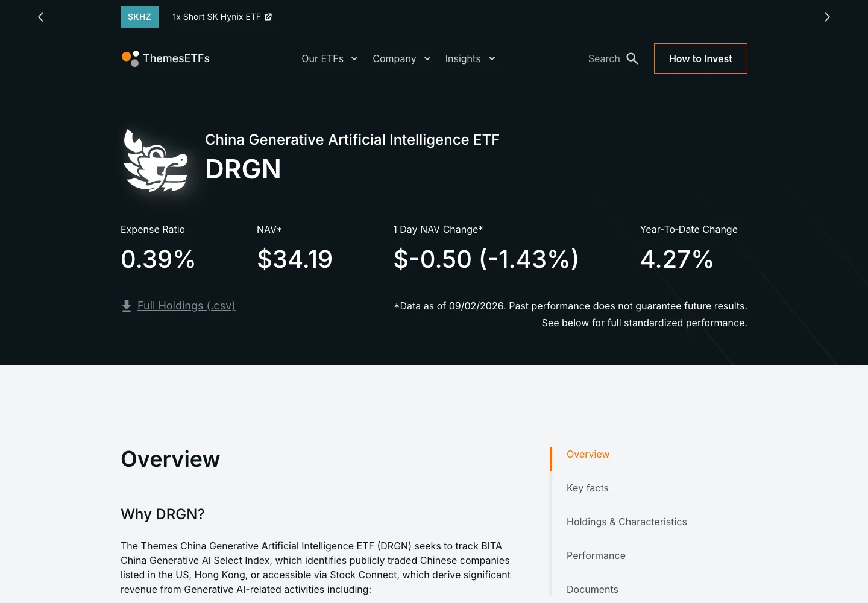Jump to Holdings & Characteristics section

coord(627,522)
